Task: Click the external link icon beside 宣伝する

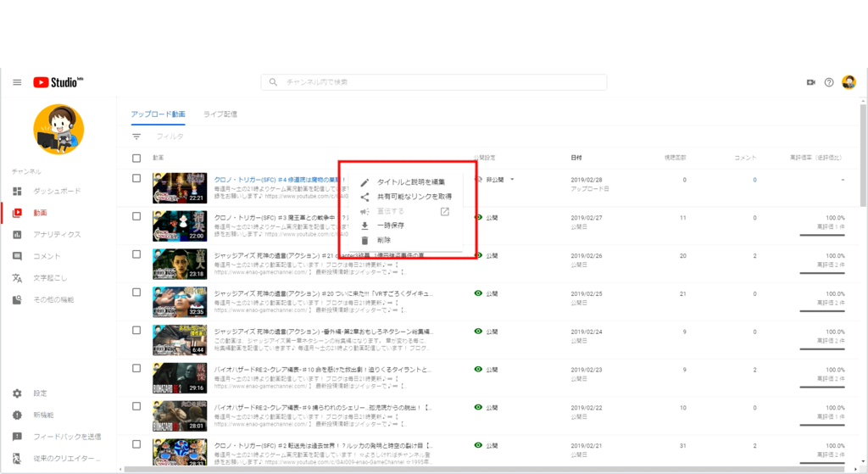Action: click(x=444, y=211)
